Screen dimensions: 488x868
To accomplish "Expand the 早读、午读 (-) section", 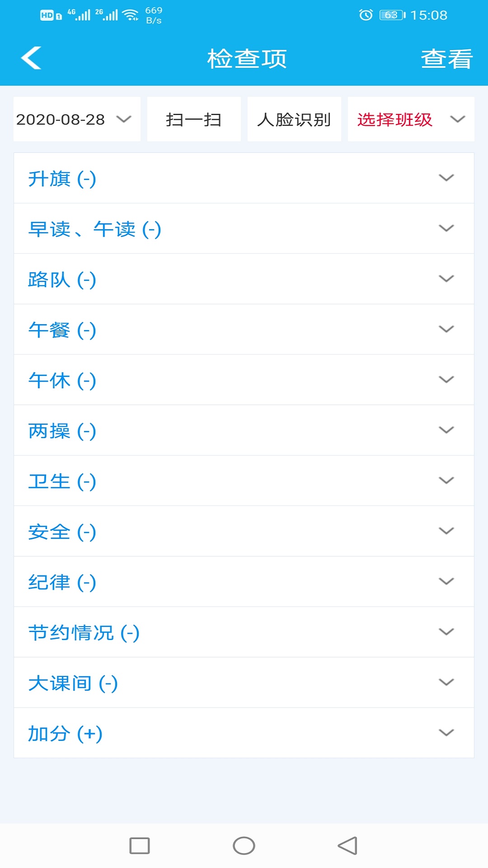I will point(244,229).
